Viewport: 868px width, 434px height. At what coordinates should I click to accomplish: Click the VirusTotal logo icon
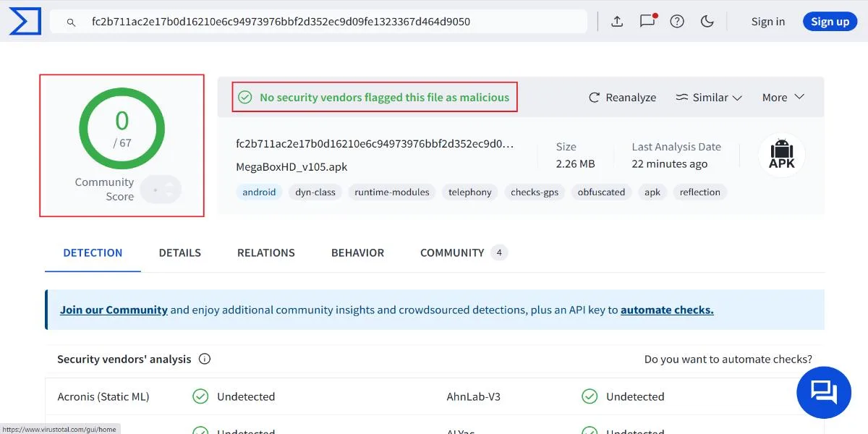24,21
